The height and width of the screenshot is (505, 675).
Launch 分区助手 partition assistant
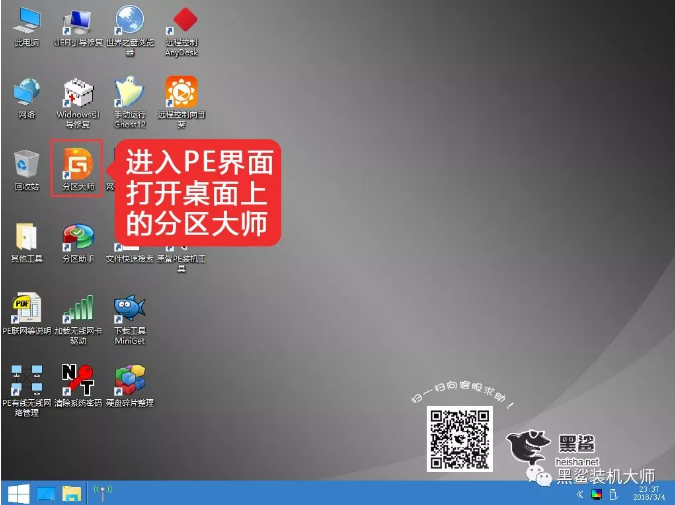point(78,236)
